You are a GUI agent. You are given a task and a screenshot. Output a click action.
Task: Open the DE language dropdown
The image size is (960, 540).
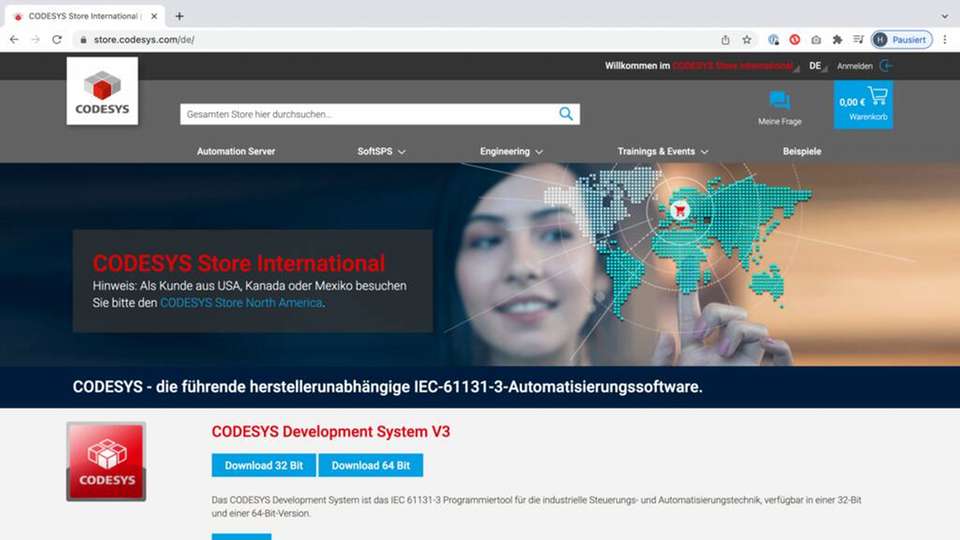817,66
